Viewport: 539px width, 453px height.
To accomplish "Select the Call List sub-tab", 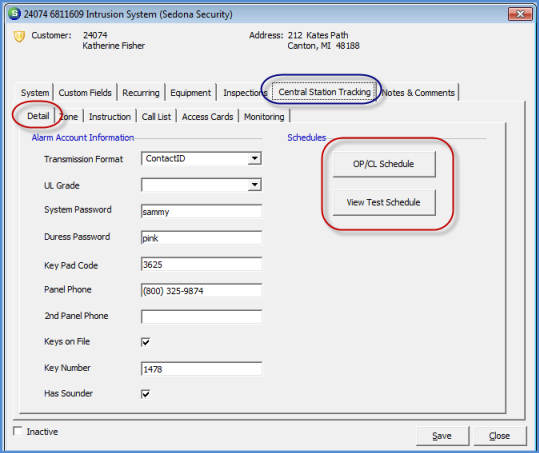I will 156,117.
